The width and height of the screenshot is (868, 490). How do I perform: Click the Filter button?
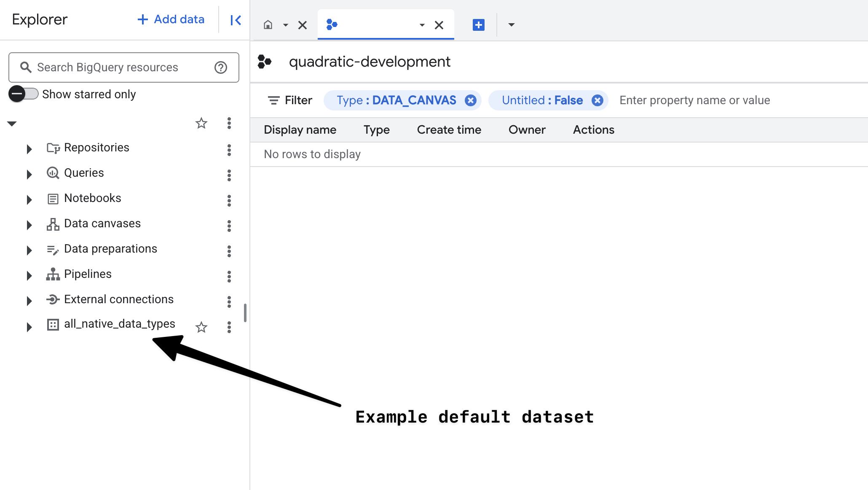point(290,100)
